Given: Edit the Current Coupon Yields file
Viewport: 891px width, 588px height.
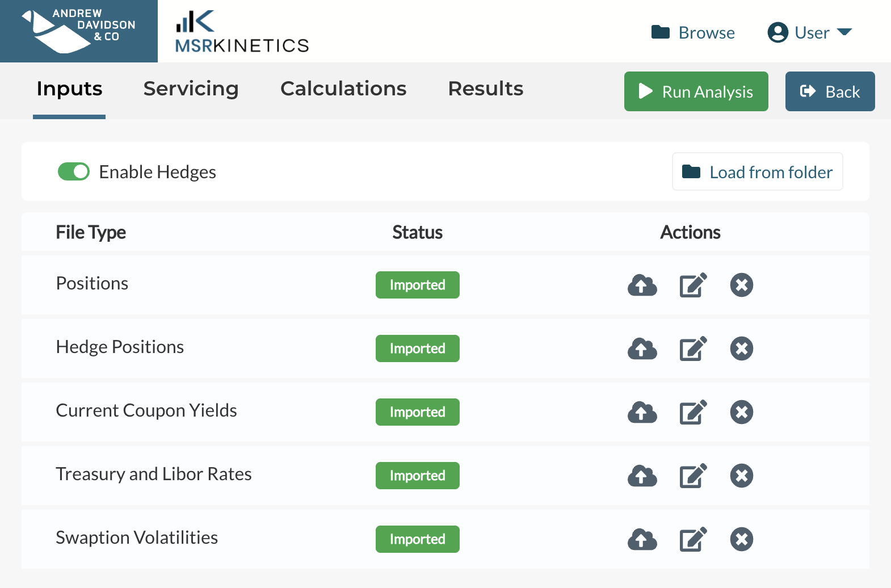Looking at the screenshot, I should click(x=693, y=412).
